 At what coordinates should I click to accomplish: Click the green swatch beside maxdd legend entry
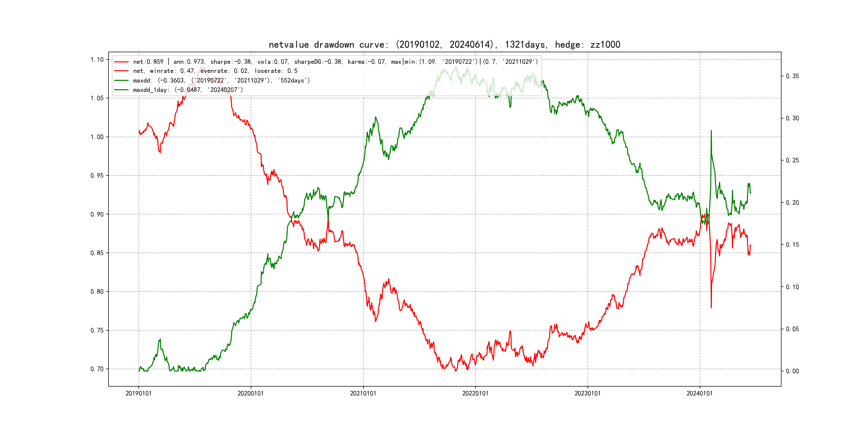121,81
